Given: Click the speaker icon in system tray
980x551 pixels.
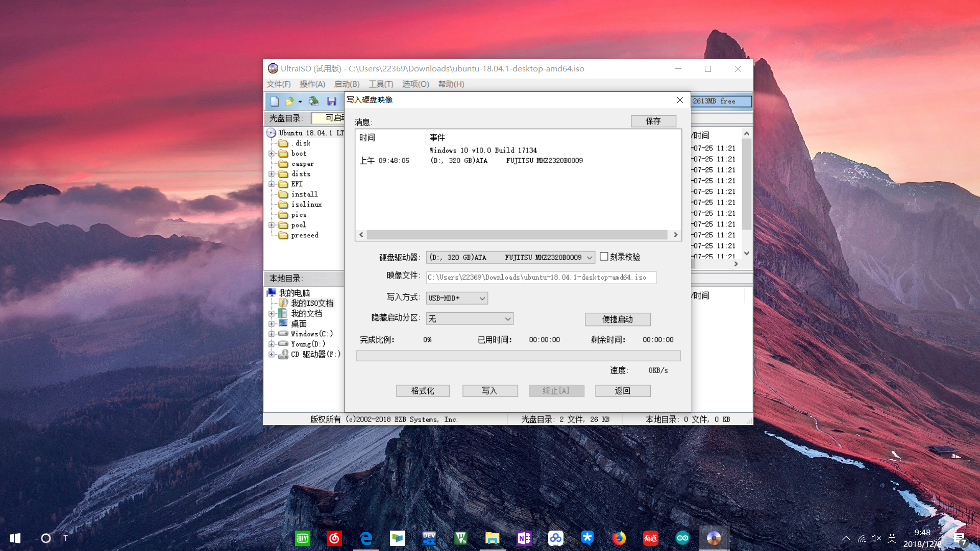Looking at the screenshot, I should [876, 538].
